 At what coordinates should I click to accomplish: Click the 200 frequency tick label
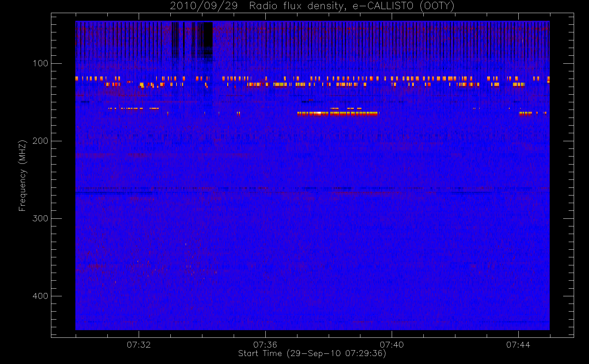(40, 141)
